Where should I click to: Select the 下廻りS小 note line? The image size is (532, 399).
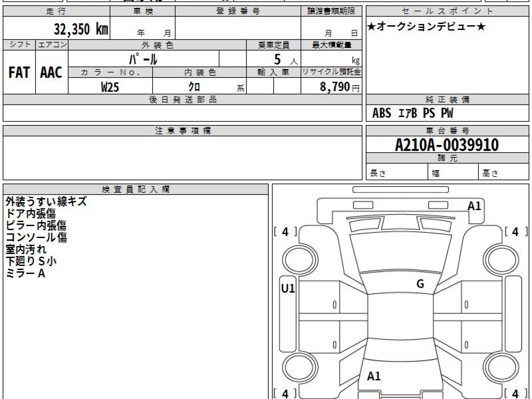click(x=31, y=261)
